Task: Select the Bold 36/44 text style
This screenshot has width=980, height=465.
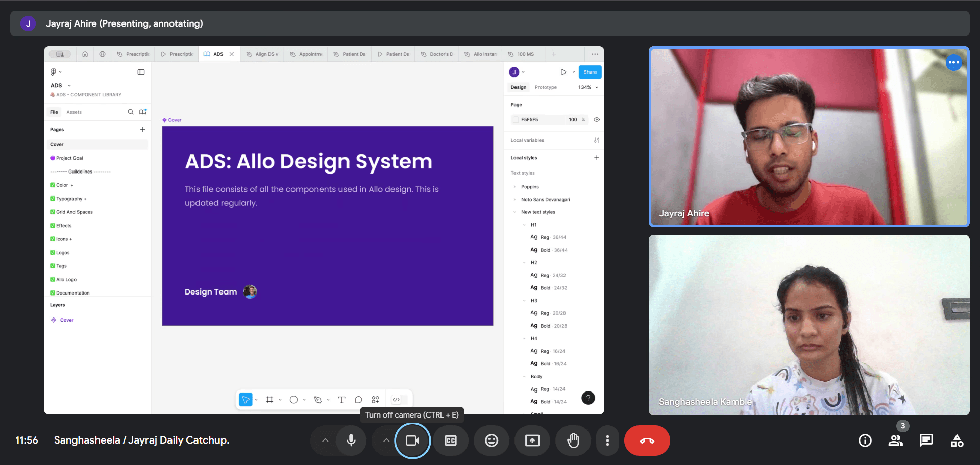Action: point(549,250)
